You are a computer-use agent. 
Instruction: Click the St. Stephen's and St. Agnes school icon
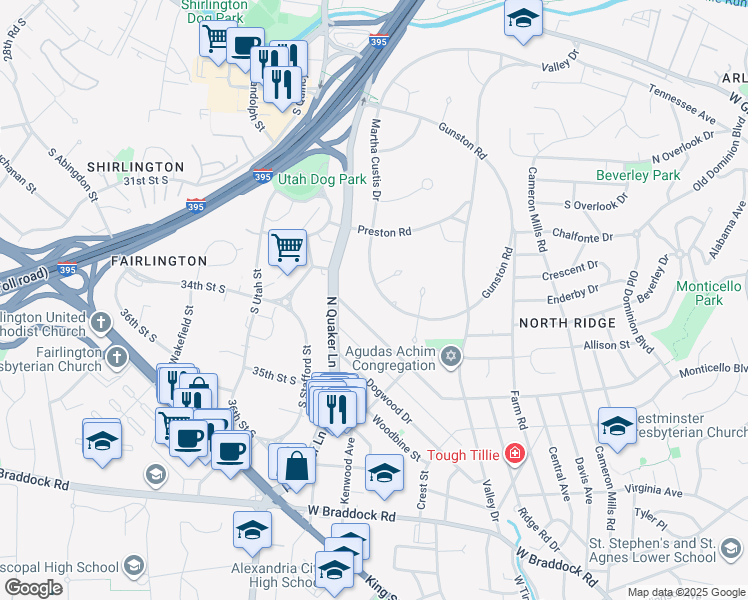point(730,548)
